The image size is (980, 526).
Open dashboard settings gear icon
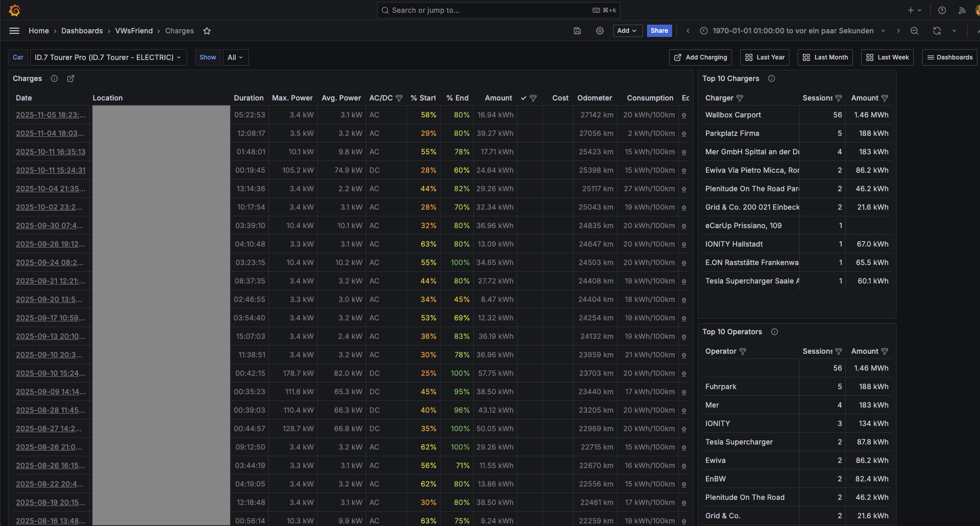coord(600,31)
